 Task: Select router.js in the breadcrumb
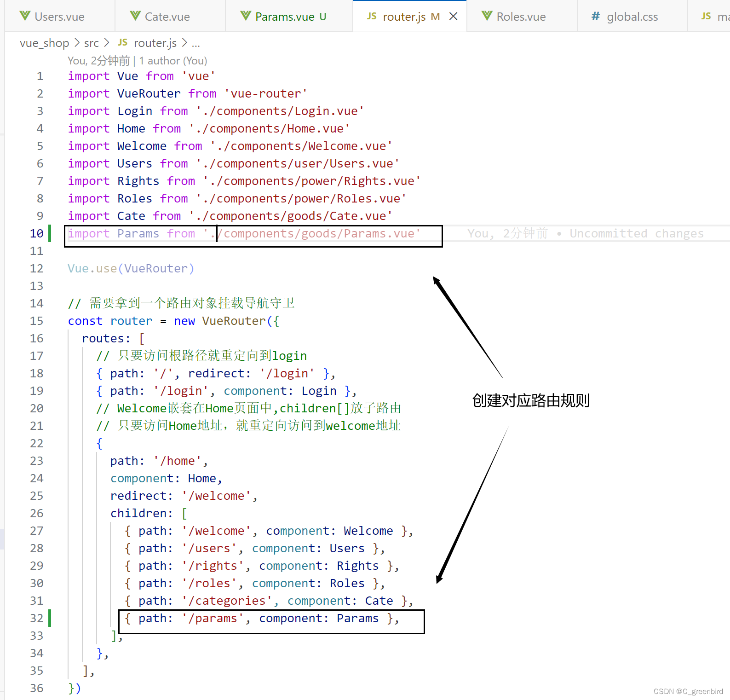click(155, 43)
